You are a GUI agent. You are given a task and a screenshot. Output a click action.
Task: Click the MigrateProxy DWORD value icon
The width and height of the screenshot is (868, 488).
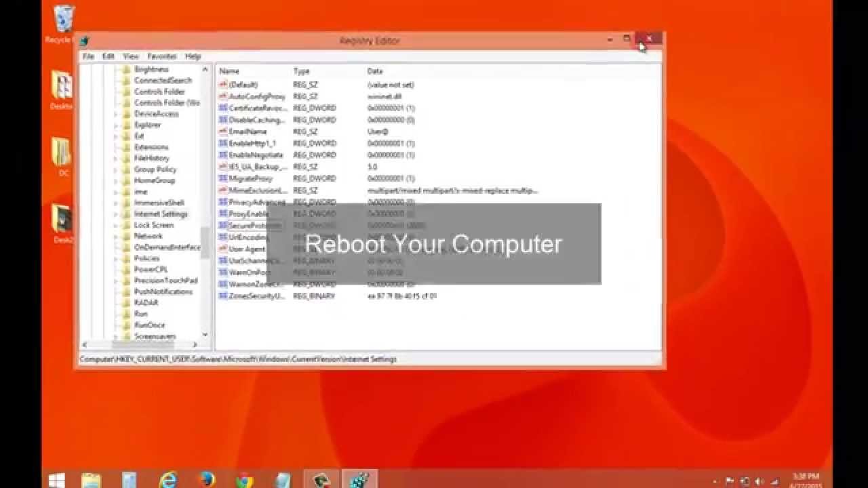click(x=223, y=178)
